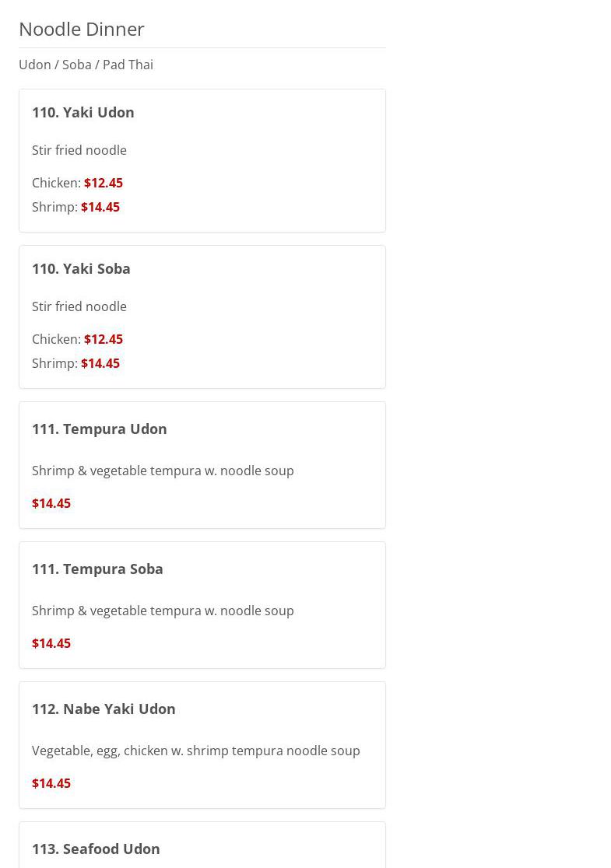Open the 113. Seafood Udon menu item
The height and width of the screenshot is (868, 611).
point(96,849)
